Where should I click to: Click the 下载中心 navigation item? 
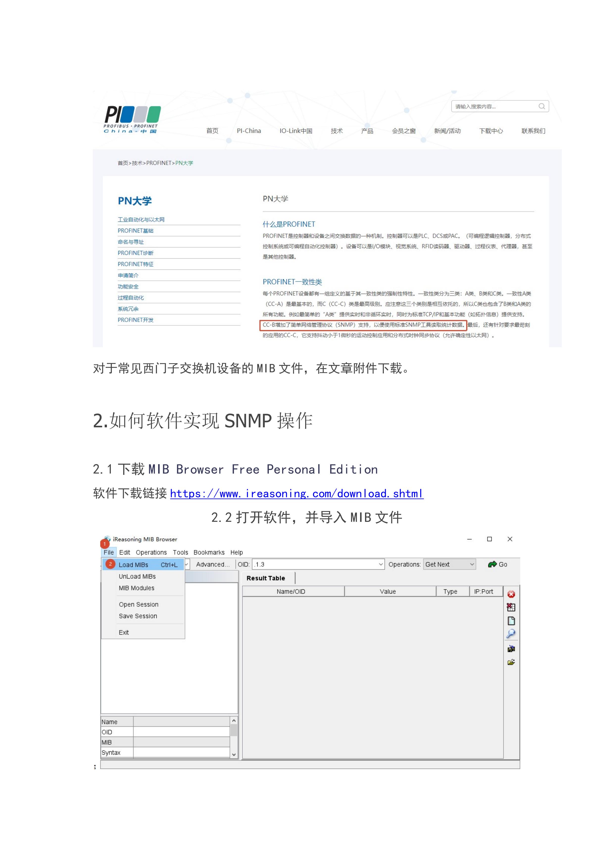point(491,131)
